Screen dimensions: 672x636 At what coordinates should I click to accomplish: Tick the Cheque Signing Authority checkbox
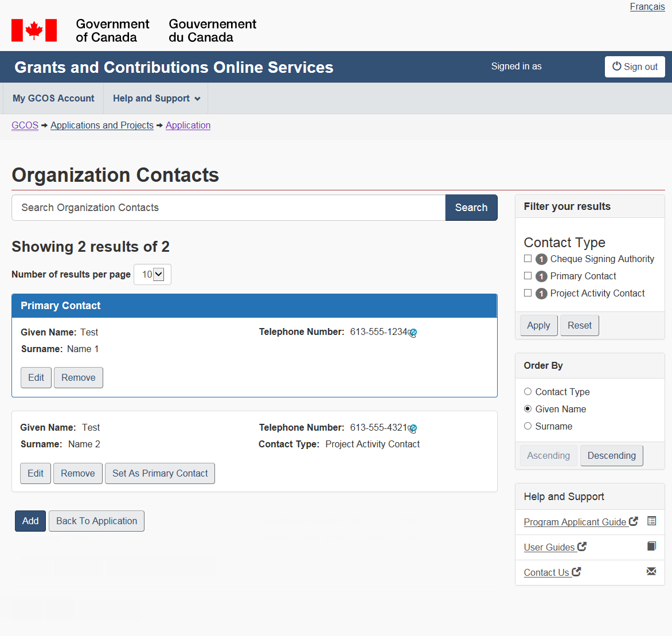coord(528,259)
